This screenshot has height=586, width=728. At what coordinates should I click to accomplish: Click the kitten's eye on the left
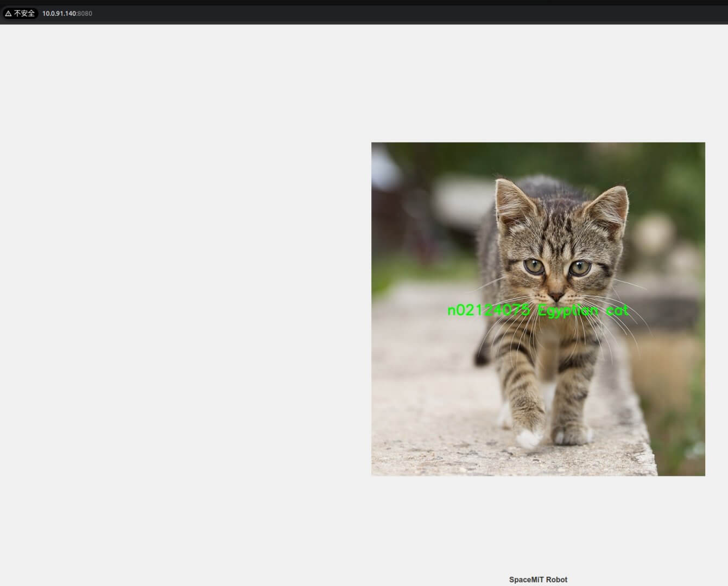coord(534,266)
